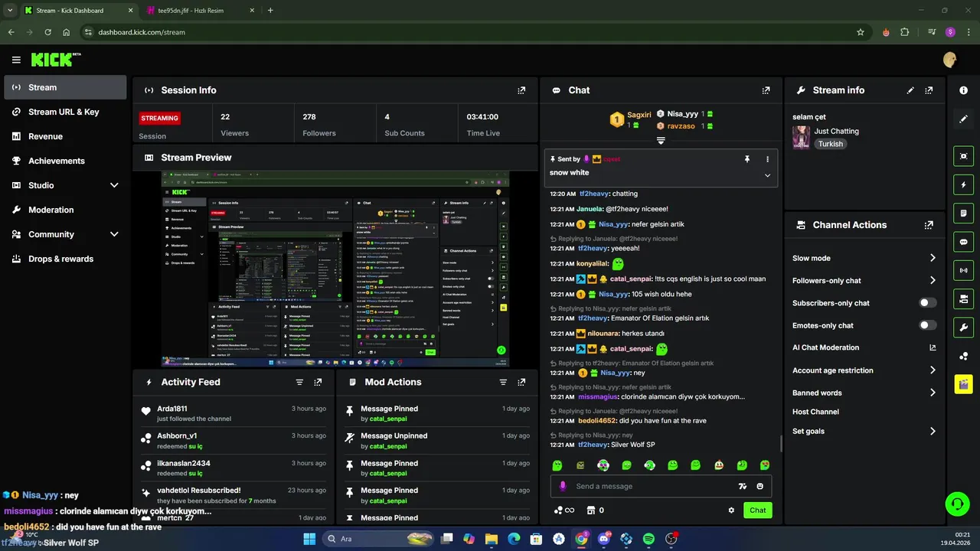Toggle the lightning bolt widget in right sidebar
This screenshot has height=551, width=980.
(963, 184)
